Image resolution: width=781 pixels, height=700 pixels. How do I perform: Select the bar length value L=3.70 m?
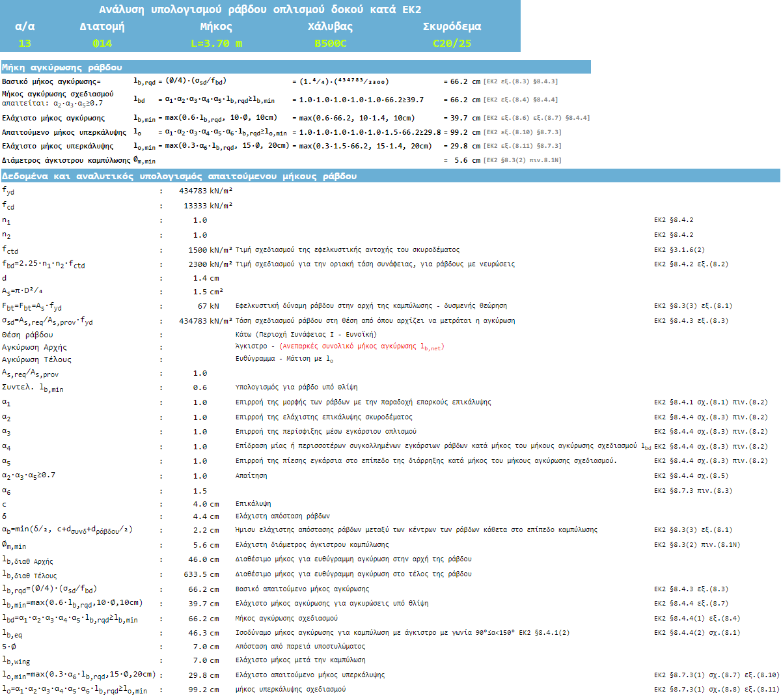[x=216, y=44]
